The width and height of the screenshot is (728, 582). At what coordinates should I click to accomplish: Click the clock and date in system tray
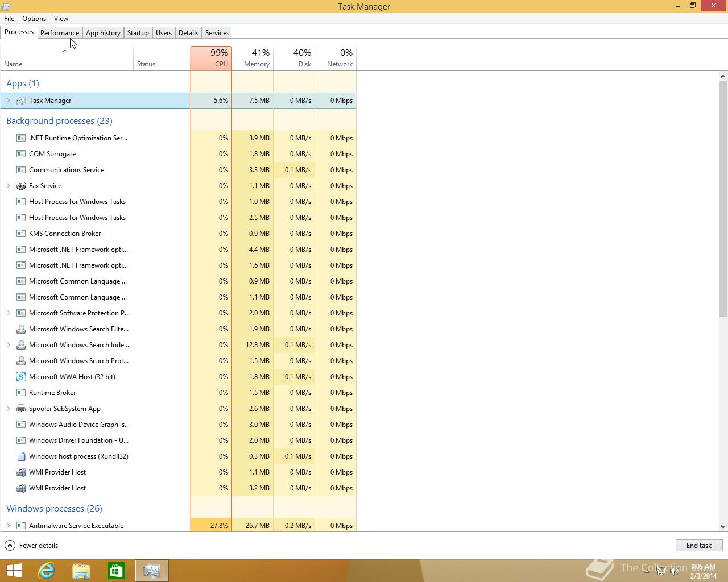point(704,571)
